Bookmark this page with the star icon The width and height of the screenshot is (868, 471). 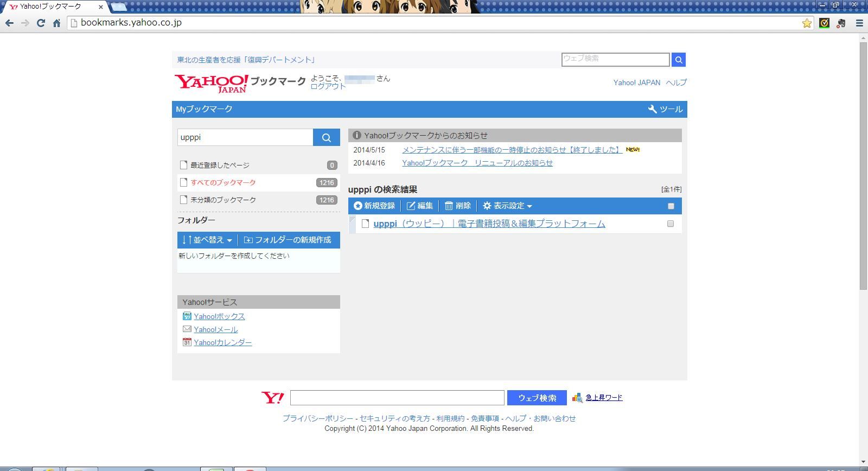coord(807,23)
